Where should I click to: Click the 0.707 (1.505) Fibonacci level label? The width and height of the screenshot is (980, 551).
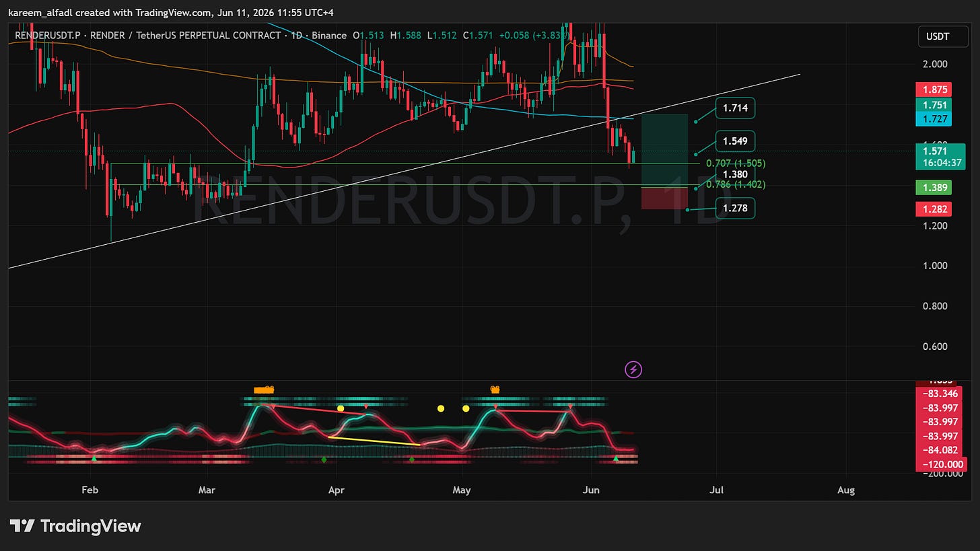tap(735, 163)
